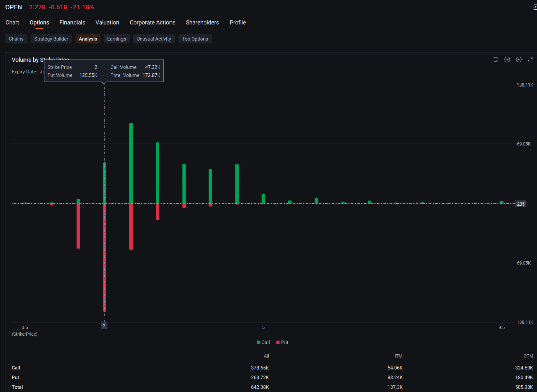This screenshot has height=392, width=537.
Task: Select the zoom out icon
Action: click(507, 59)
